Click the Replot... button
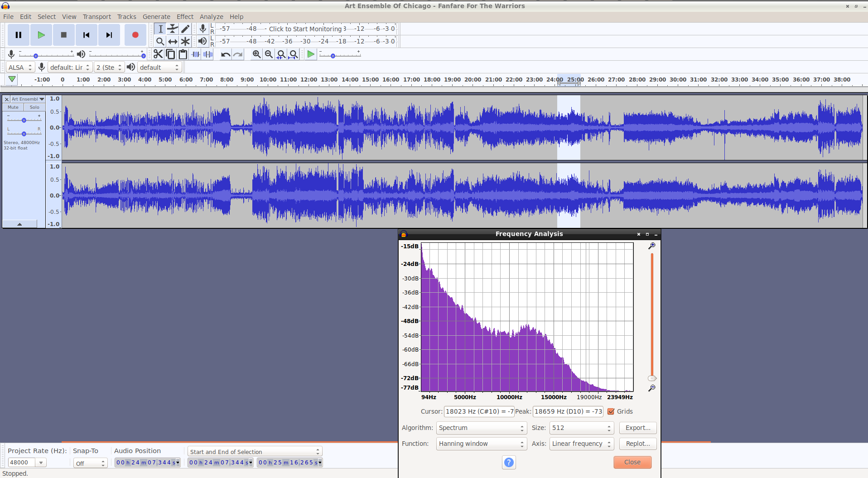The image size is (868, 478). (638, 444)
